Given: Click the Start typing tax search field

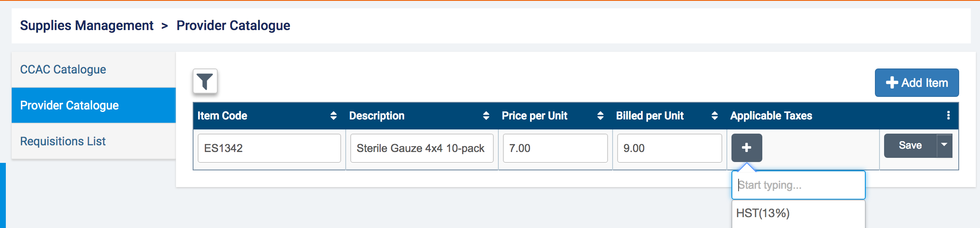Looking at the screenshot, I should 798,185.
